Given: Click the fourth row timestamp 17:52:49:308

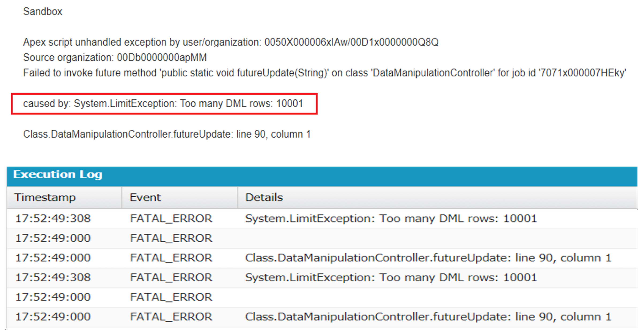Looking at the screenshot, I should click(53, 277).
